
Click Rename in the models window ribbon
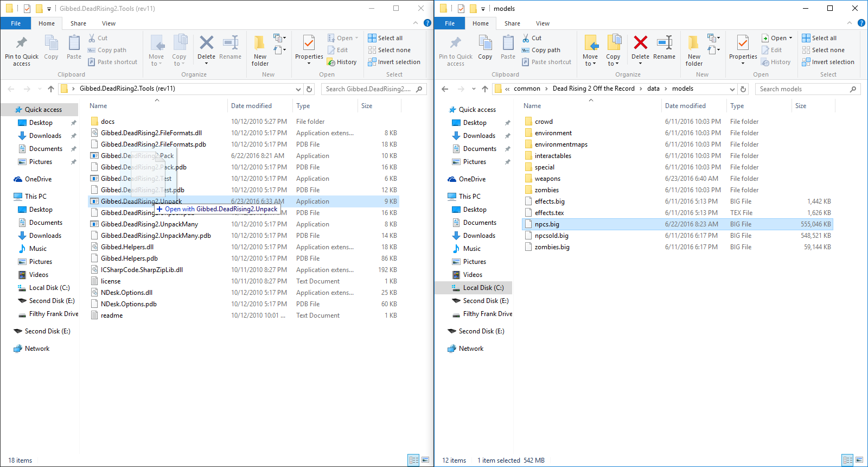click(x=664, y=48)
